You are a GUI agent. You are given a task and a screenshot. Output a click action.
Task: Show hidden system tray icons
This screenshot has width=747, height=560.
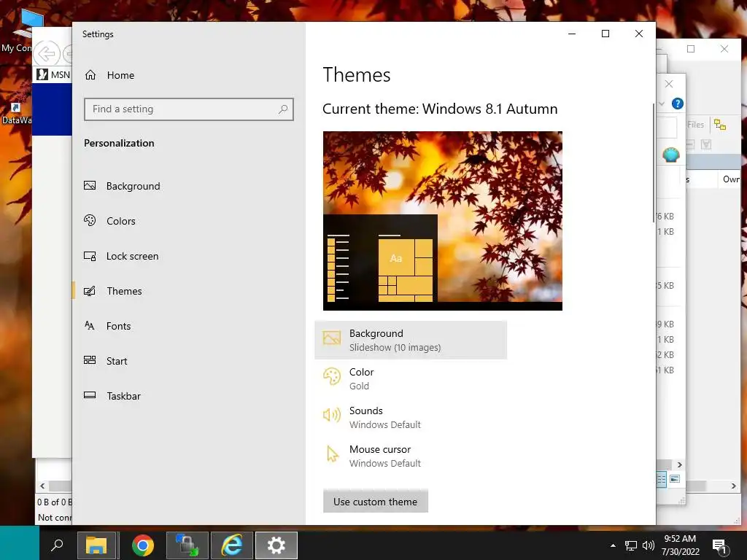point(613,545)
